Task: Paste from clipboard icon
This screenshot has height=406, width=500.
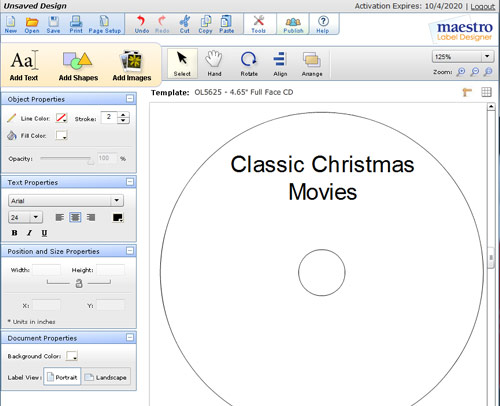Action: click(x=226, y=24)
